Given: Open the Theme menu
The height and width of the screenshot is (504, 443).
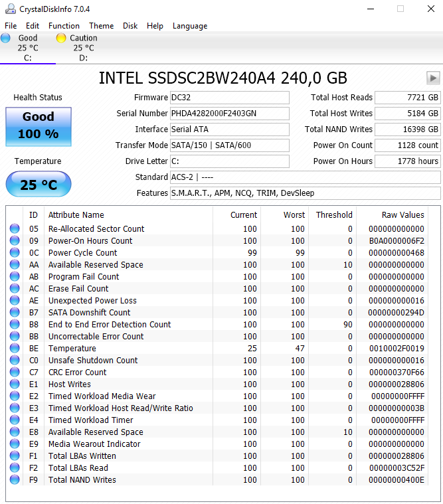Looking at the screenshot, I should [x=101, y=26].
